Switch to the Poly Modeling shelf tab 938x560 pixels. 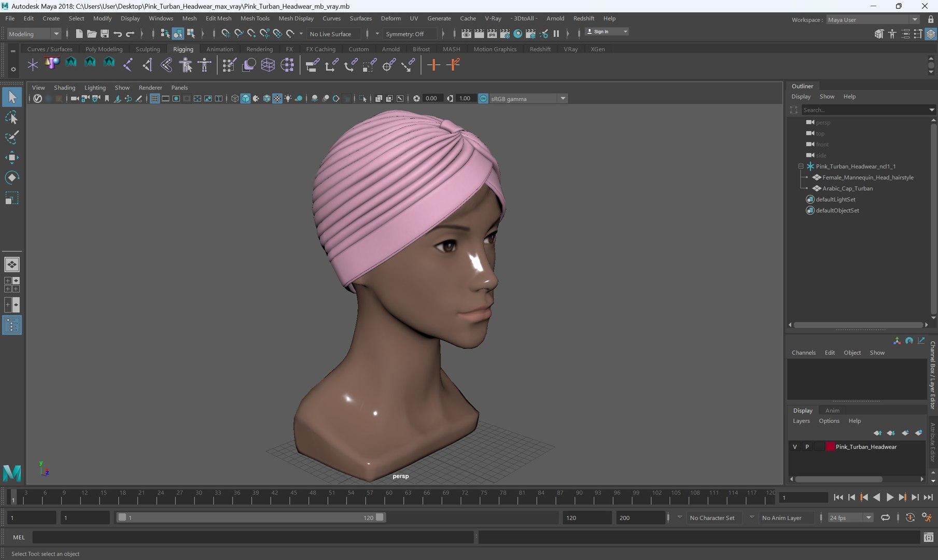pos(104,49)
